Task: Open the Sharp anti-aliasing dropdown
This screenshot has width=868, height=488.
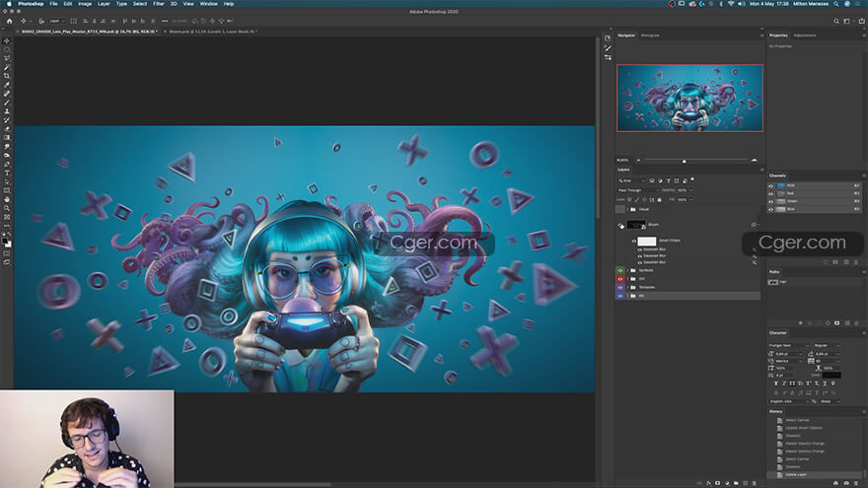Action: tap(830, 401)
